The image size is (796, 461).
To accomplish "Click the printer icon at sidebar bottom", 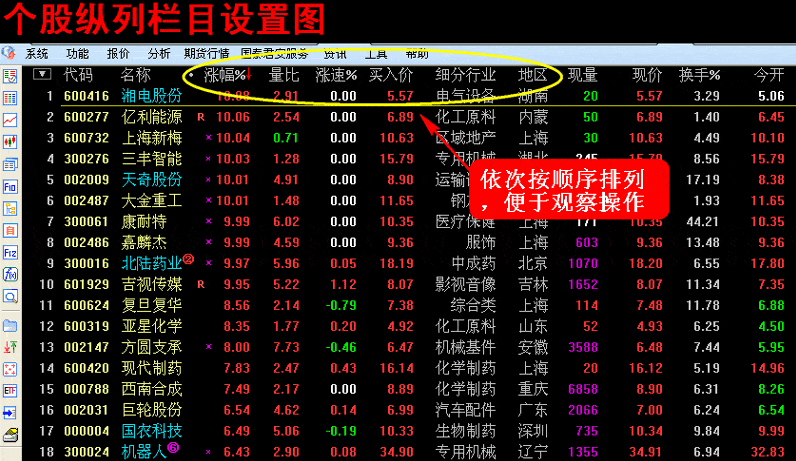I will click(x=10, y=435).
